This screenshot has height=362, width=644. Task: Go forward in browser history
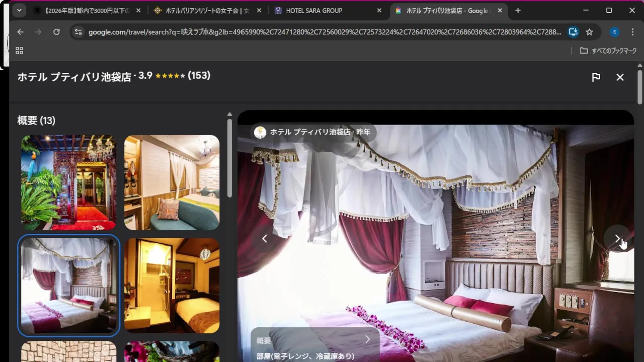pyautogui.click(x=38, y=32)
